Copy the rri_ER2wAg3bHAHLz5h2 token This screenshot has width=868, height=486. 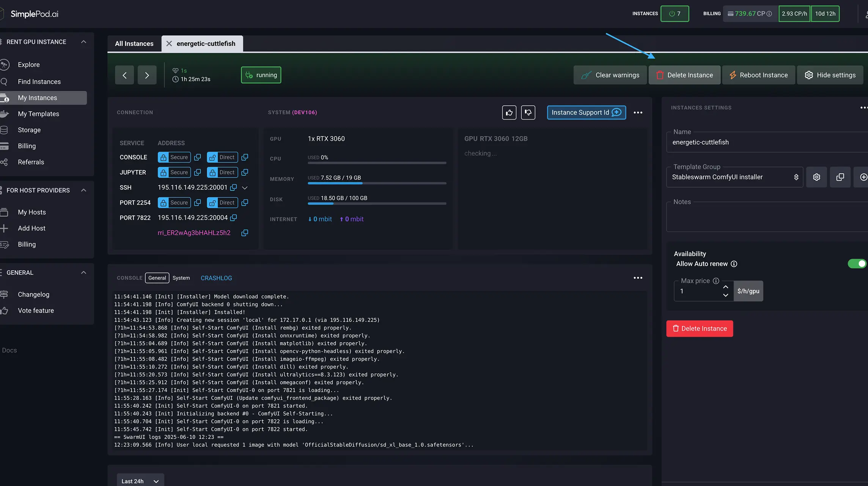point(245,233)
